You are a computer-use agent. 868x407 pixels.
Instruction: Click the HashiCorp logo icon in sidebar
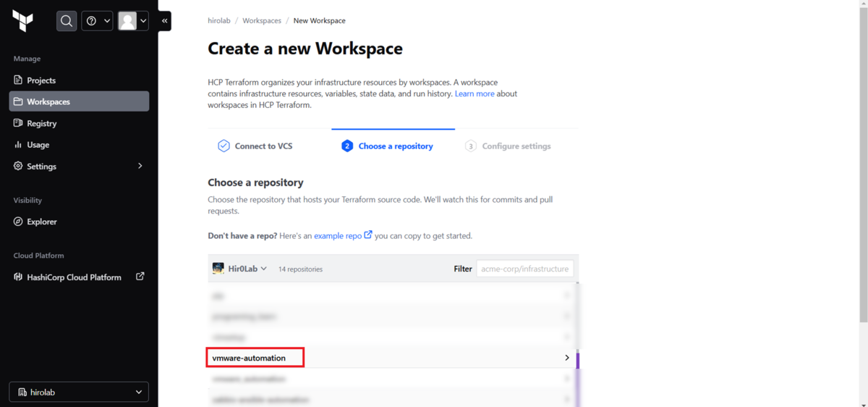(x=18, y=277)
